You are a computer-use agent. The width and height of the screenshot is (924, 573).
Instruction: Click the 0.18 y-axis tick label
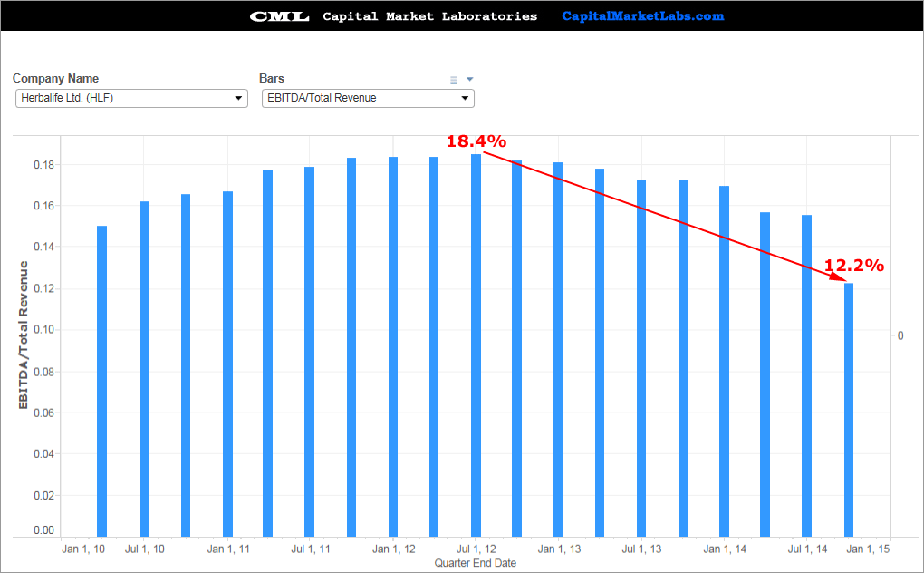point(43,165)
